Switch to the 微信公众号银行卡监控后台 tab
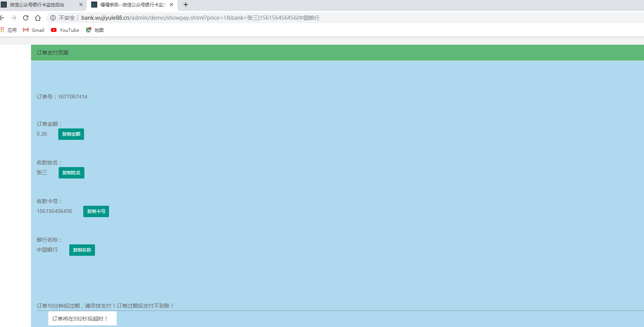Viewport: 644px width, 327px height. pos(38,5)
